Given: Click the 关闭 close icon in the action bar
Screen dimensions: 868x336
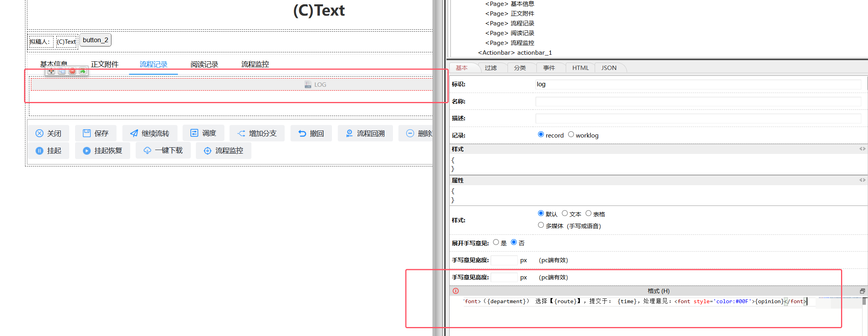Looking at the screenshot, I should [39, 133].
